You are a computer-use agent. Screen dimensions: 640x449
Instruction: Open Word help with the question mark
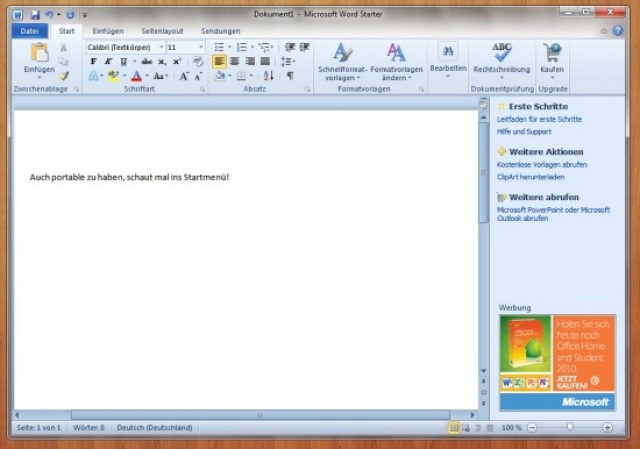click(618, 31)
